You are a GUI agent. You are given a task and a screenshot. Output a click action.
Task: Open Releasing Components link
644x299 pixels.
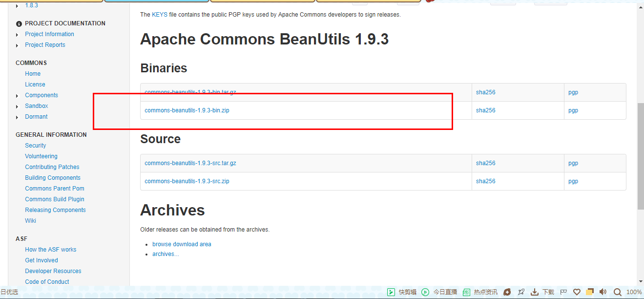[x=55, y=210]
